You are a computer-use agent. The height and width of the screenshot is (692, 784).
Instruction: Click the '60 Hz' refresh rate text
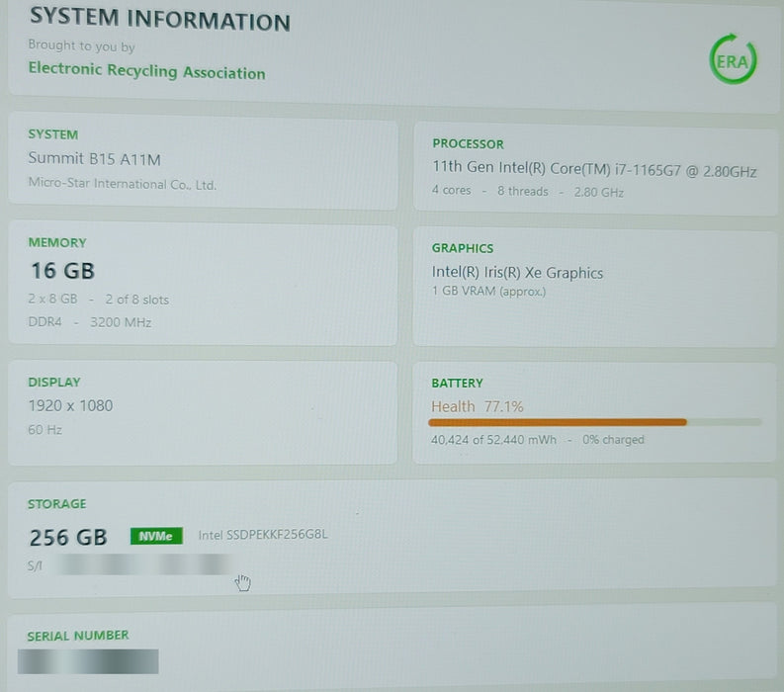click(45, 429)
